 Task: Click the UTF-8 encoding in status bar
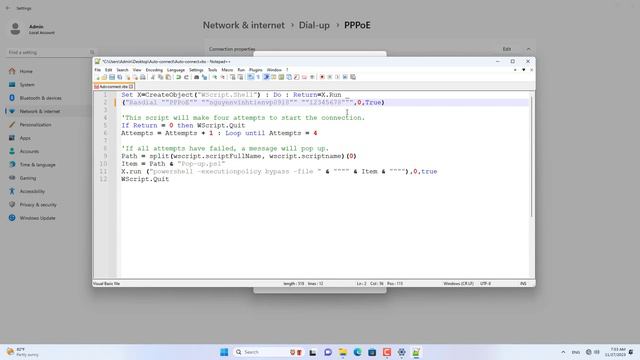pos(485,283)
